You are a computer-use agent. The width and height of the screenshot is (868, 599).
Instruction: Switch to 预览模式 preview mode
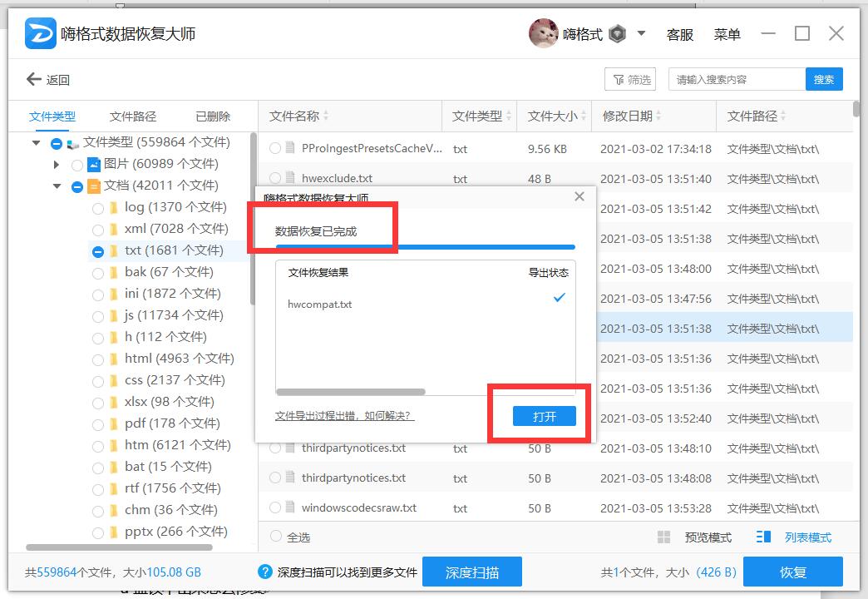(695, 537)
